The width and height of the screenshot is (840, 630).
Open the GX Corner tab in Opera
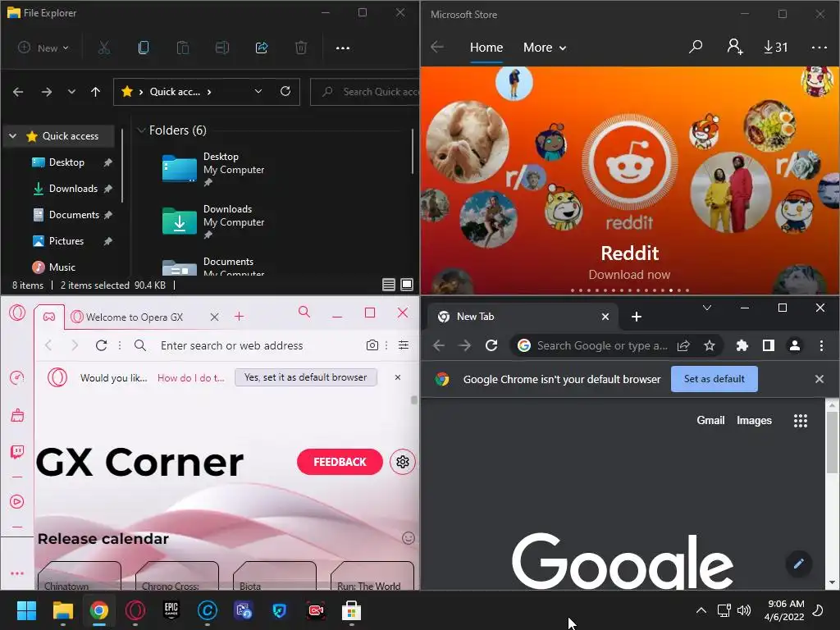point(48,317)
